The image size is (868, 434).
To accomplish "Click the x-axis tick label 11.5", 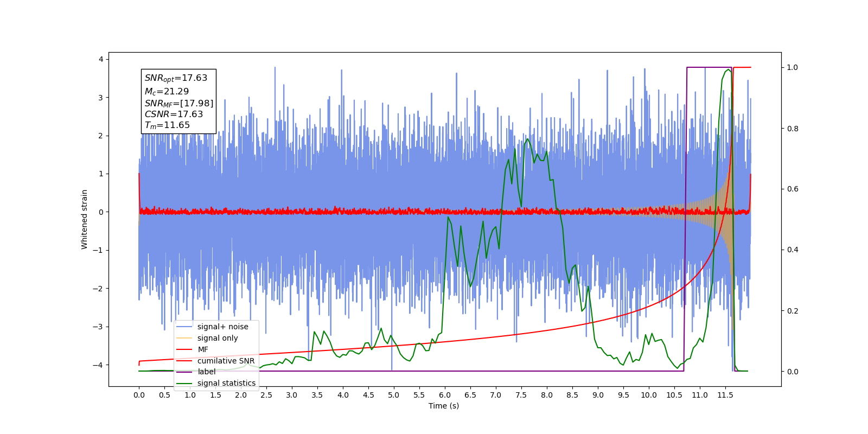I will [725, 395].
